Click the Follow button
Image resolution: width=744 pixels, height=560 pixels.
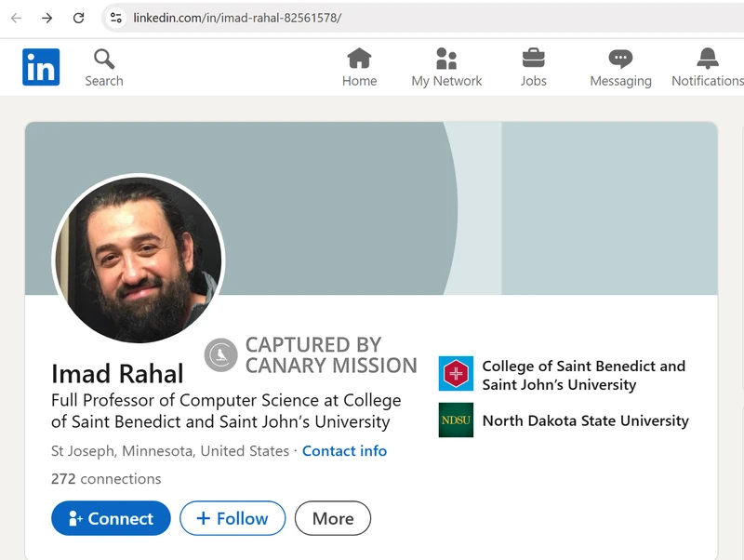(232, 518)
